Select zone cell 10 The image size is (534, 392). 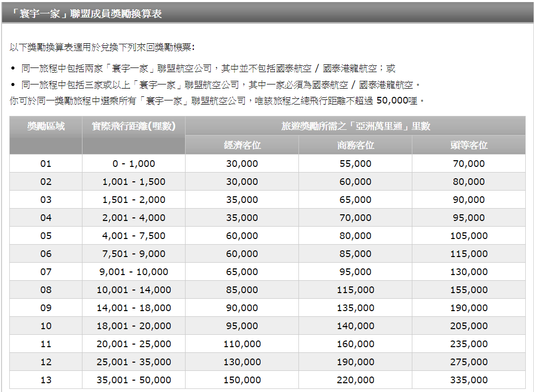(46, 326)
